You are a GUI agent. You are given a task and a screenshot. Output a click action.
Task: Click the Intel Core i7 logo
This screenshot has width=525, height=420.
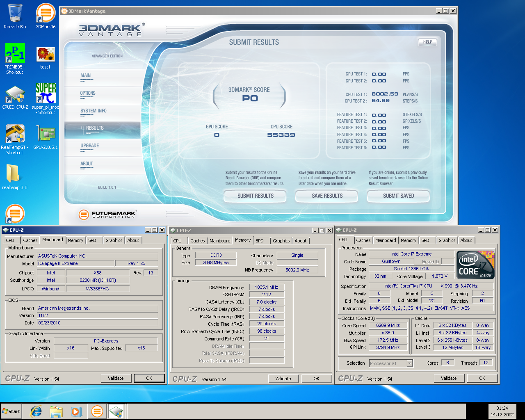click(476, 265)
